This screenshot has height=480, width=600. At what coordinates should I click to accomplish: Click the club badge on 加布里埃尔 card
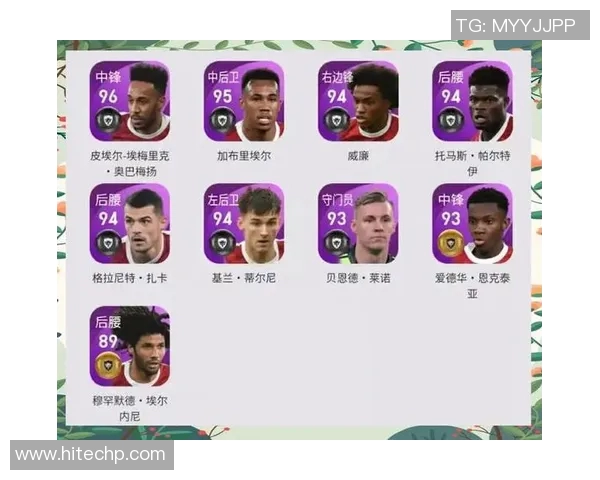222,121
